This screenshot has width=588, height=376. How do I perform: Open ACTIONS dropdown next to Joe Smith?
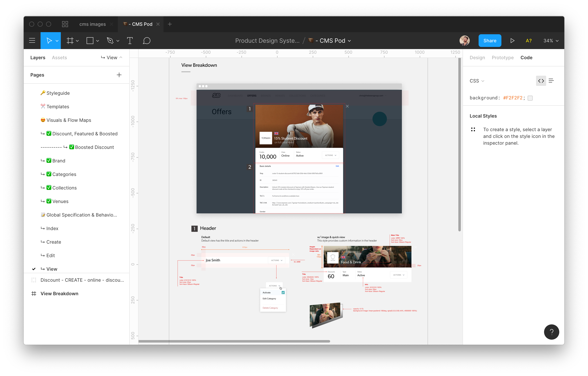click(x=276, y=260)
